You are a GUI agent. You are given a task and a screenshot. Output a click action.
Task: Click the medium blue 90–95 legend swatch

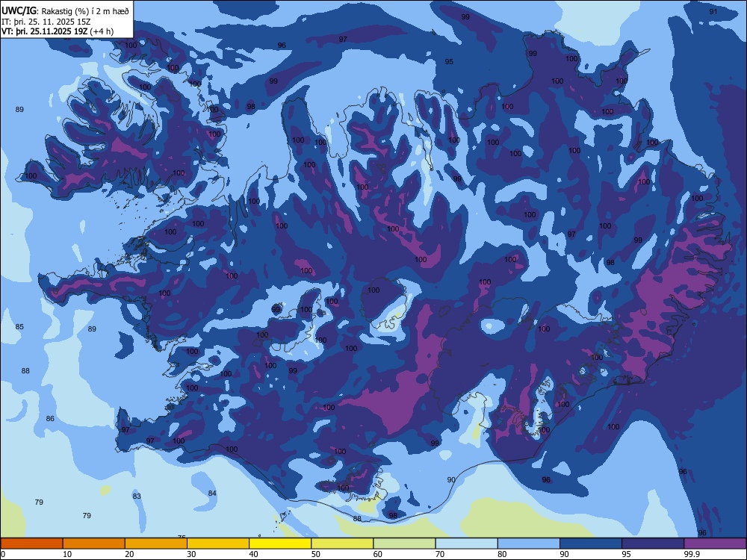pos(591,544)
